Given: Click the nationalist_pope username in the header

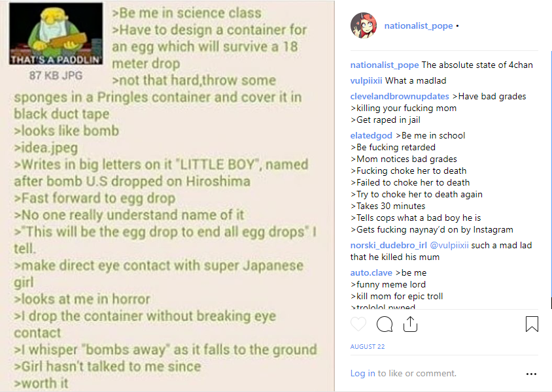Looking at the screenshot, I should (x=419, y=25).
